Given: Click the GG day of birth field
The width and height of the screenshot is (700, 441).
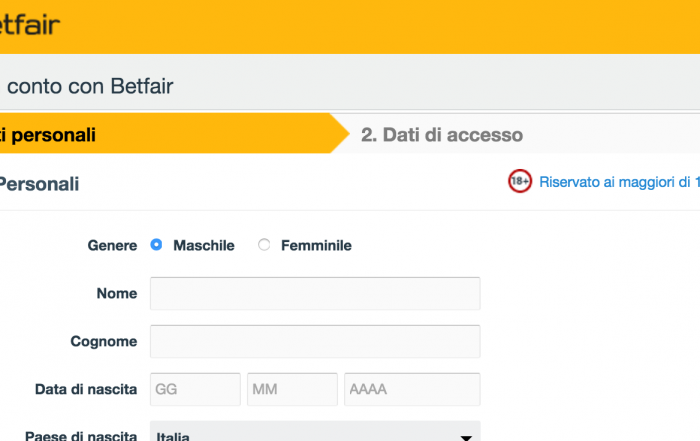Looking at the screenshot, I should click(x=195, y=389).
